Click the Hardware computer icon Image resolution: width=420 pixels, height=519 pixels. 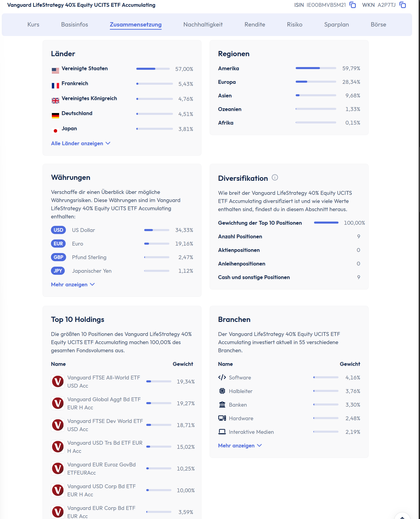pyautogui.click(x=222, y=418)
